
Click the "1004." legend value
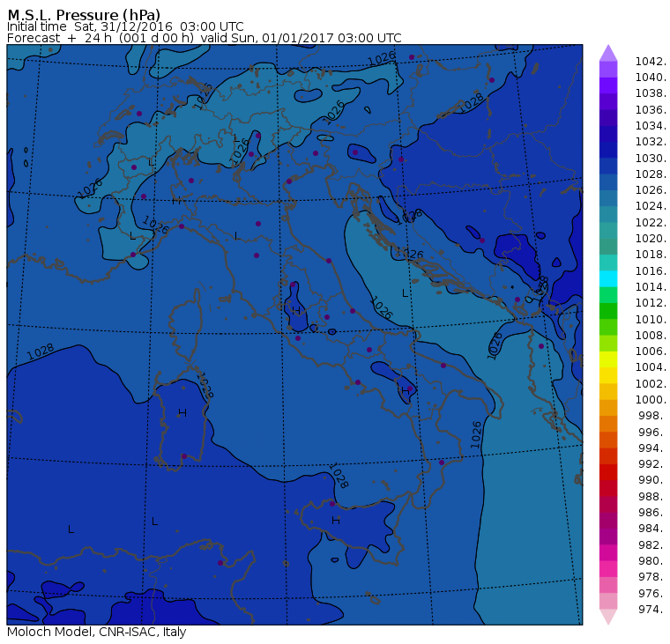point(651,367)
